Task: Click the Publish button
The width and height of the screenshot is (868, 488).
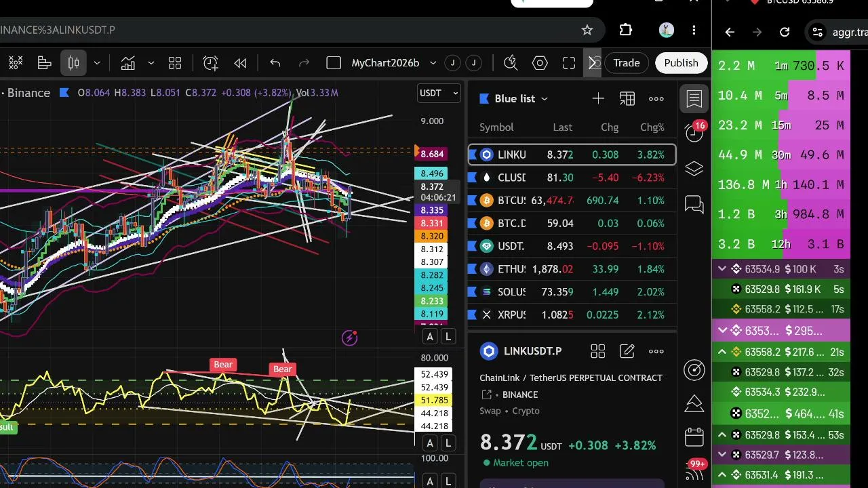Action: tap(681, 63)
